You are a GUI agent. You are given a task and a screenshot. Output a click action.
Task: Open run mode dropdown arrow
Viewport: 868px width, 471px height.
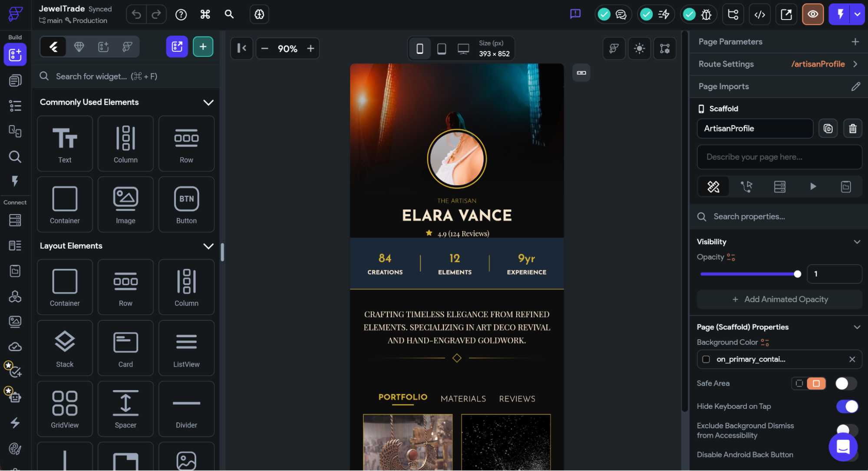[858, 14]
